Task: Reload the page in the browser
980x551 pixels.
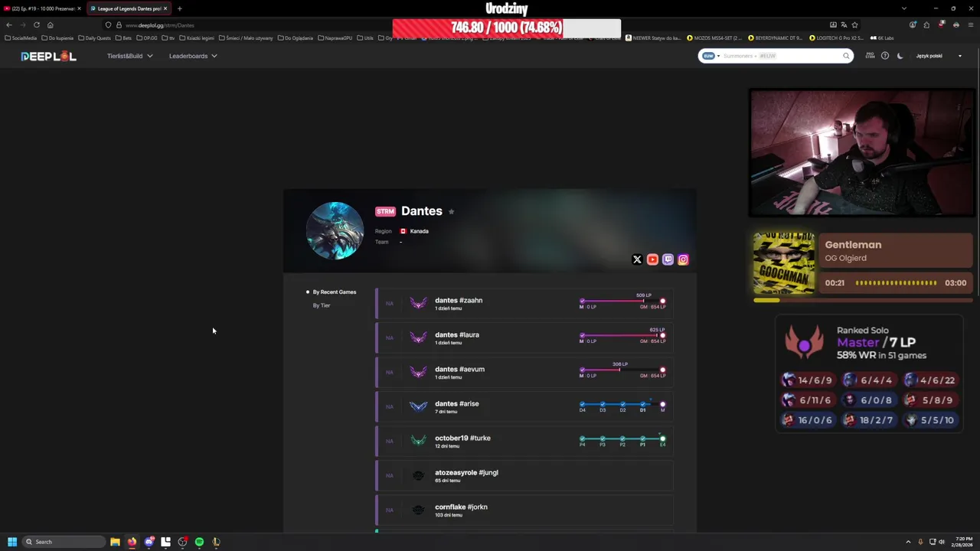Action: coord(36,24)
